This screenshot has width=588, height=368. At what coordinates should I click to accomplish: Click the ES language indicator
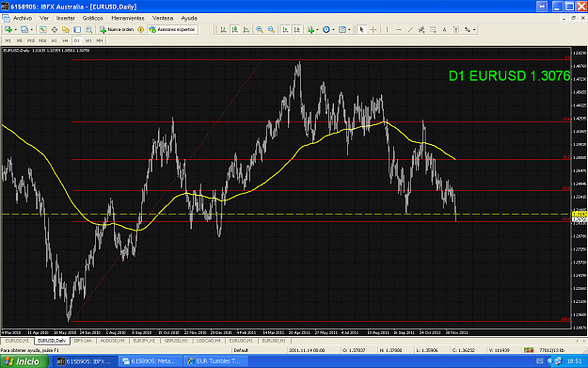[x=540, y=360]
